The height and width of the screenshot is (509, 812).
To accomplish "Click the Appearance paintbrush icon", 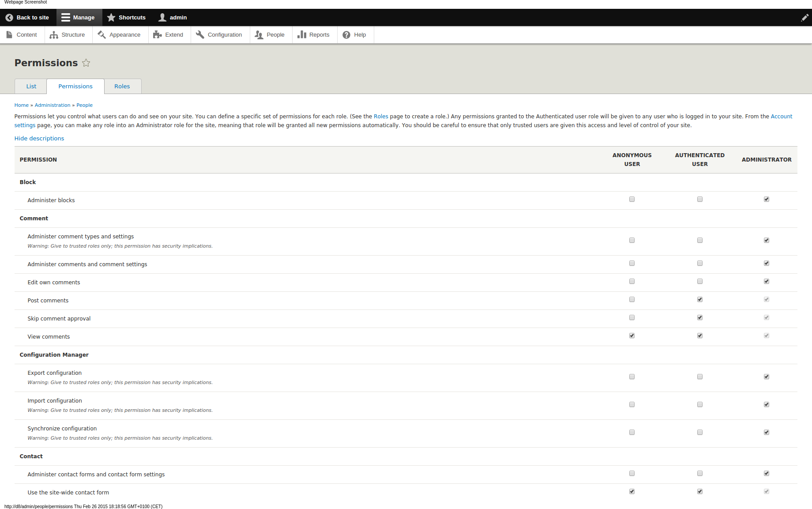I will click(101, 34).
